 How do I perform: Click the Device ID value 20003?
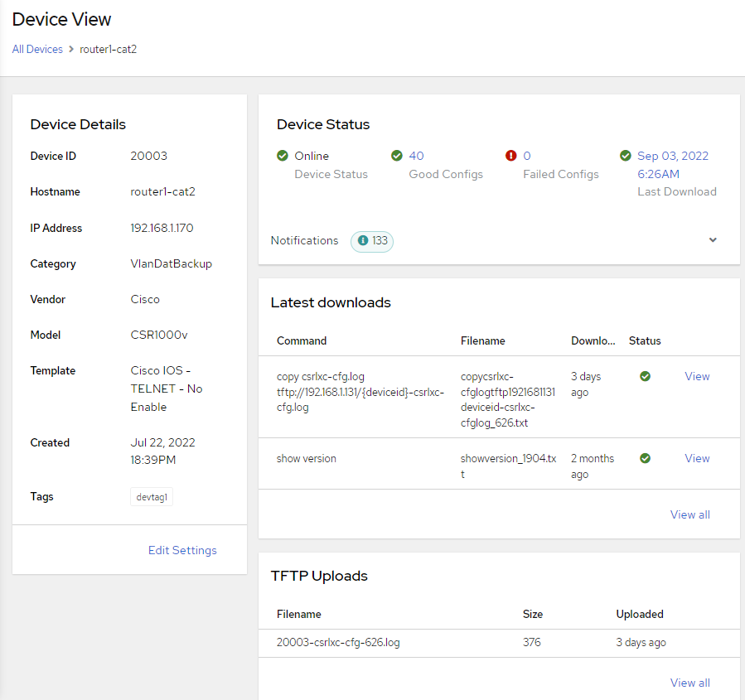[x=148, y=156]
